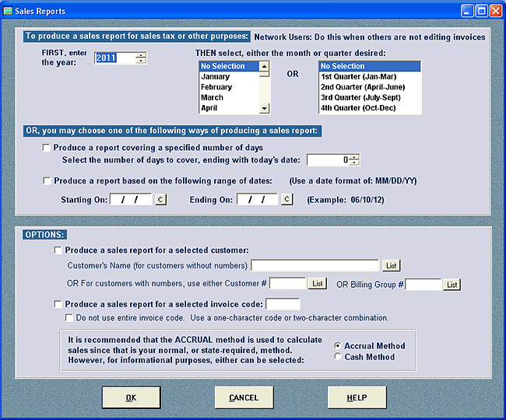Enable report covering specified number of days
The image size is (506, 420).
[x=47, y=148]
